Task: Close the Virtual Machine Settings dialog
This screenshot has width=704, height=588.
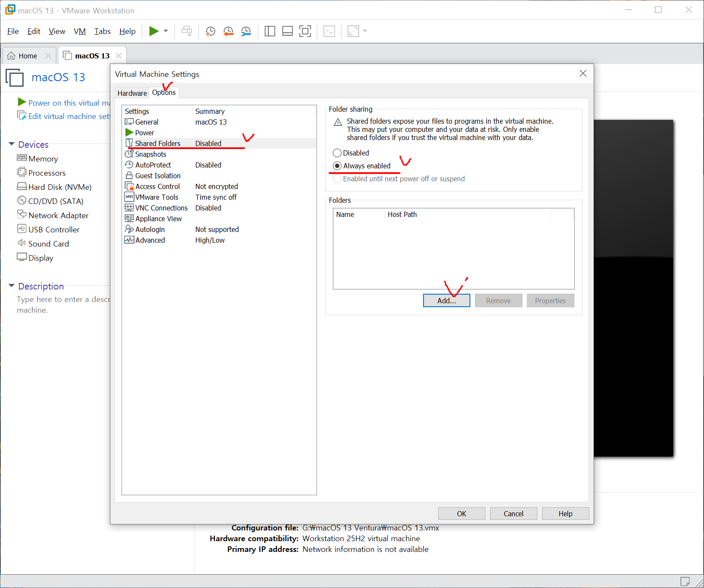Action: point(583,73)
